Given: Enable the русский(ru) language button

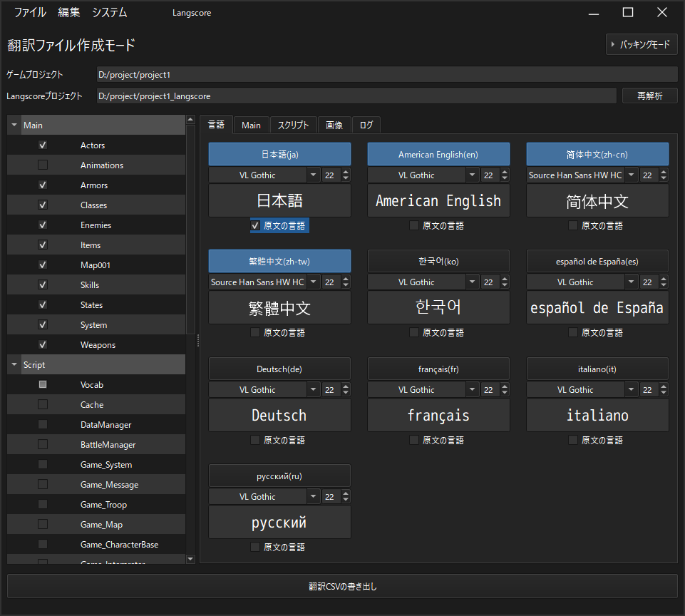Looking at the screenshot, I should (x=279, y=476).
